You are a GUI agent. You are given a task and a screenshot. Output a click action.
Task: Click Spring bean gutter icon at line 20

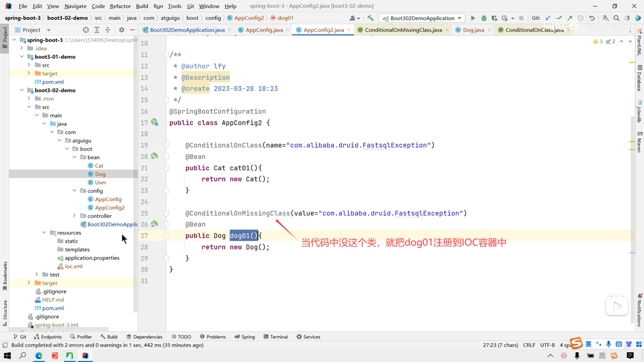coord(154,156)
